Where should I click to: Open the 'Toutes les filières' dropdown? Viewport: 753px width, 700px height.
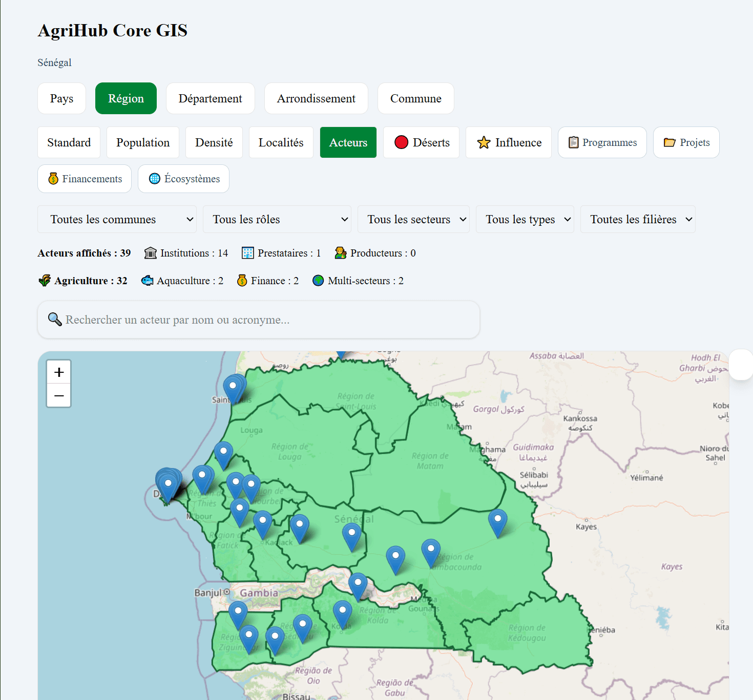coord(638,219)
